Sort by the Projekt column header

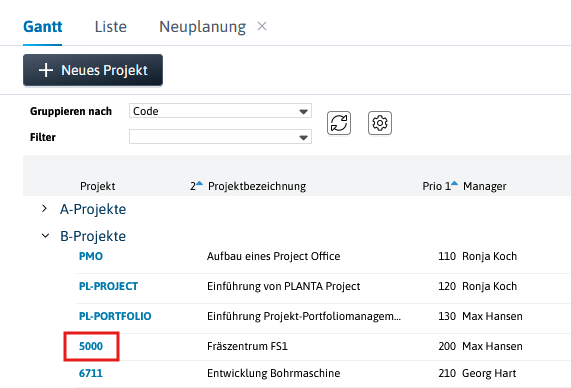98,186
